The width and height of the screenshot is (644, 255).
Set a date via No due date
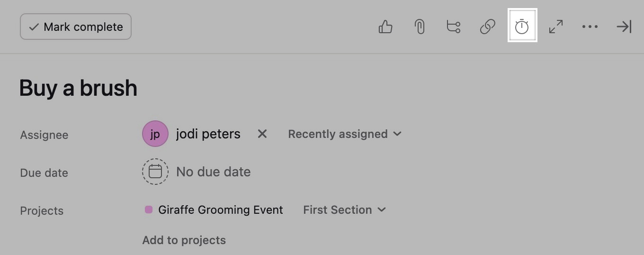tap(214, 172)
